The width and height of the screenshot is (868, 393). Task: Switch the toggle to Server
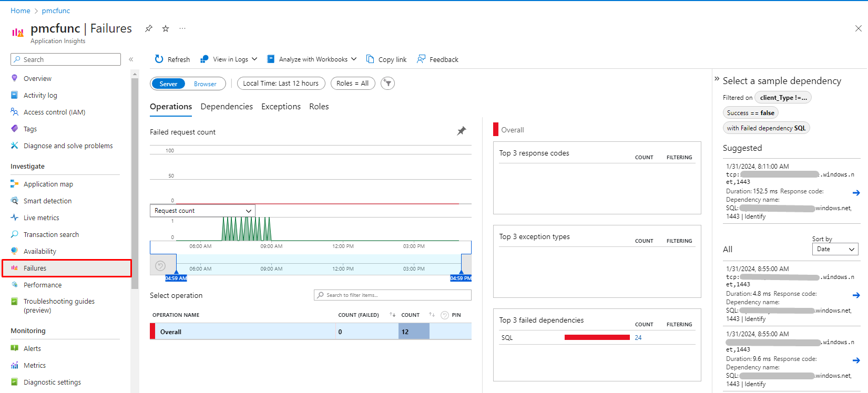click(x=168, y=84)
